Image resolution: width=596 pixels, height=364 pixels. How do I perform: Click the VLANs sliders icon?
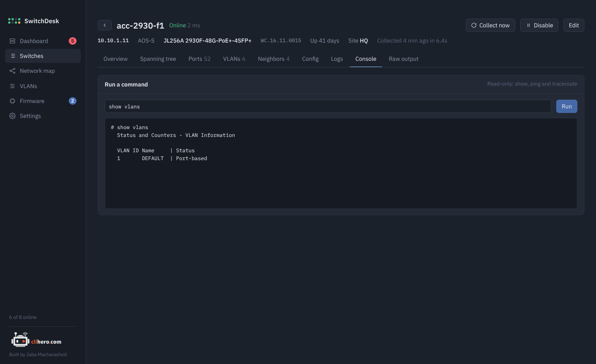[x=12, y=86]
